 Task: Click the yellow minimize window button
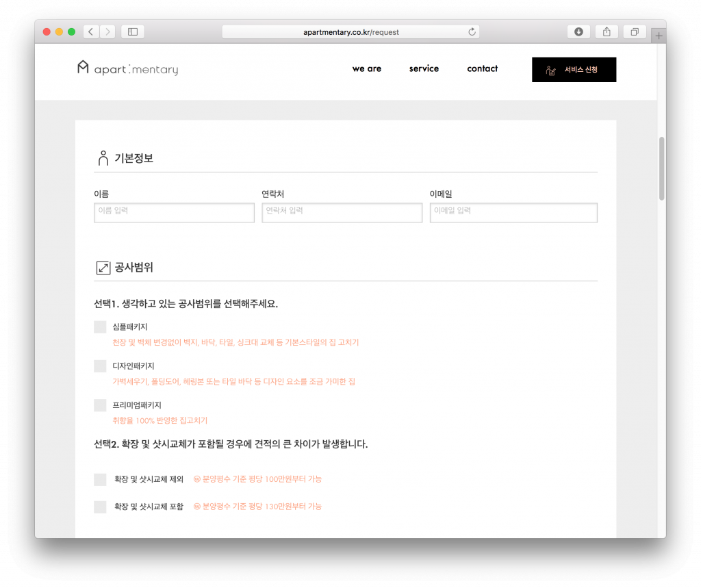click(x=59, y=31)
